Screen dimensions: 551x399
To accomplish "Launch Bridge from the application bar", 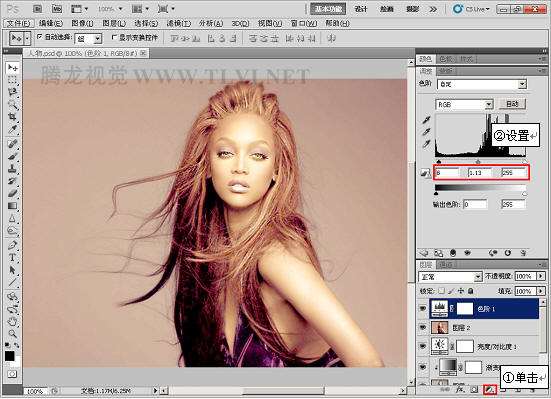I will coord(37,9).
